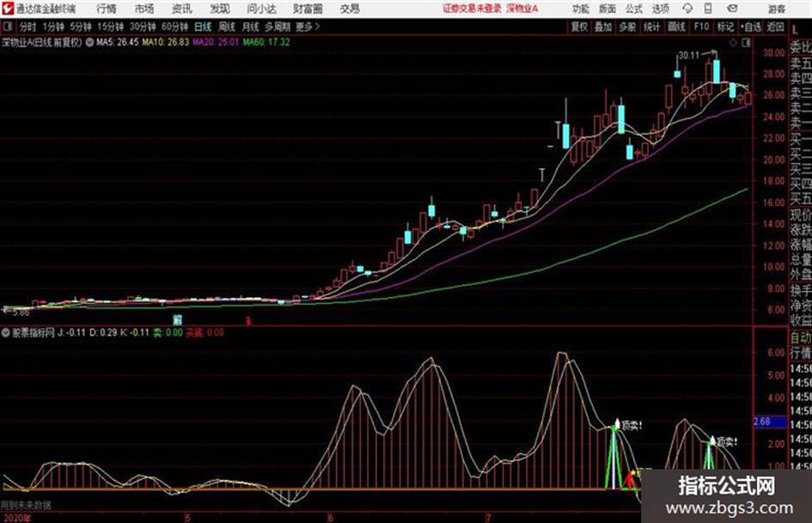Click the MA5: 26.45 value
This screenshot has width=812, height=523.
(x=118, y=42)
